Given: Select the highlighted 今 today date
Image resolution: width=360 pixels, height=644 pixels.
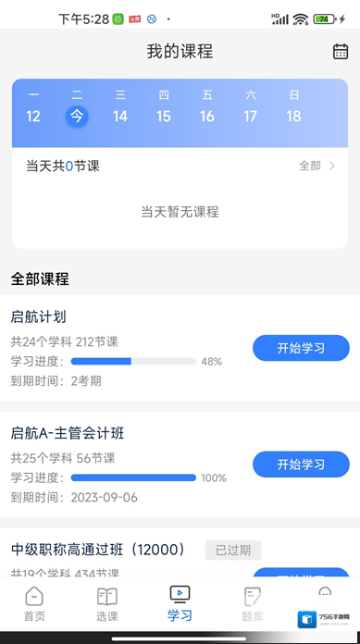Looking at the screenshot, I should click(x=77, y=117).
